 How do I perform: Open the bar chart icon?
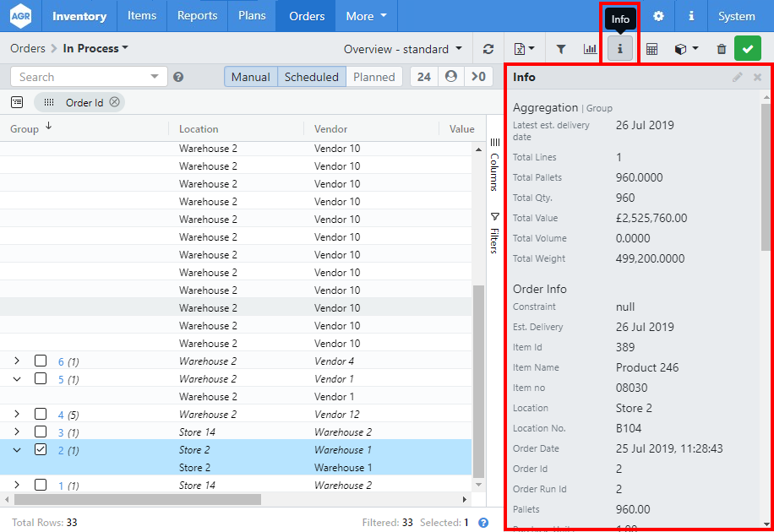(590, 49)
